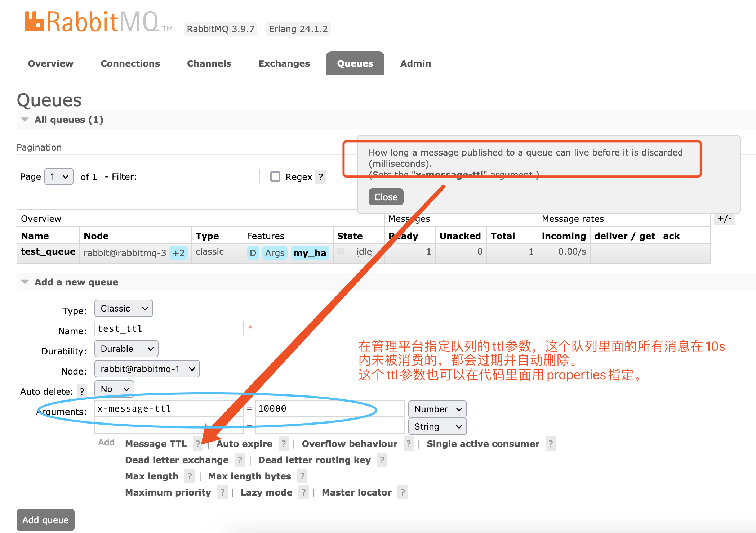Sort queues by Unacked column header

coord(460,236)
